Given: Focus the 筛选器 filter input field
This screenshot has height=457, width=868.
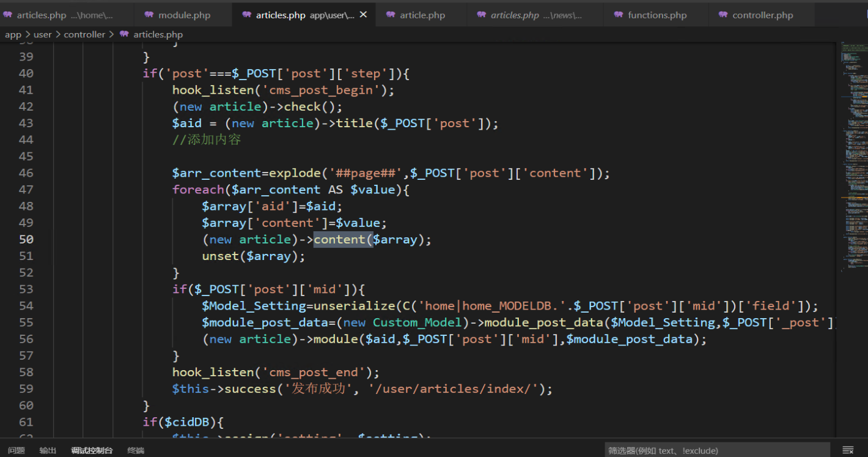Looking at the screenshot, I should point(717,450).
